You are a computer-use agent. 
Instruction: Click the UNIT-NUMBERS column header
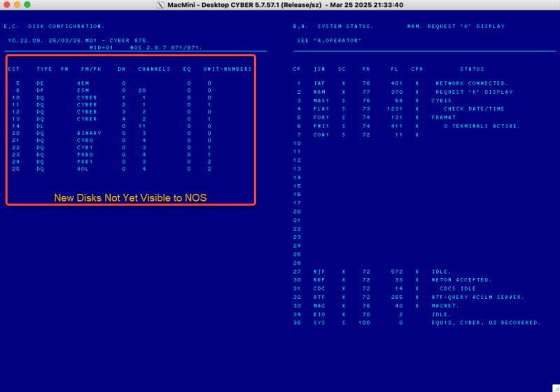point(227,69)
